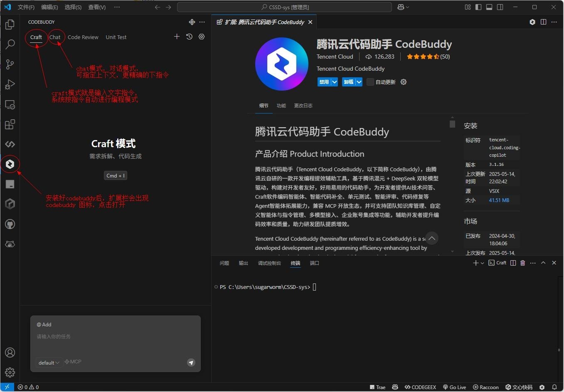The image size is (564, 392).
Task: Toggle secondary side bar visibility
Action: point(500,7)
